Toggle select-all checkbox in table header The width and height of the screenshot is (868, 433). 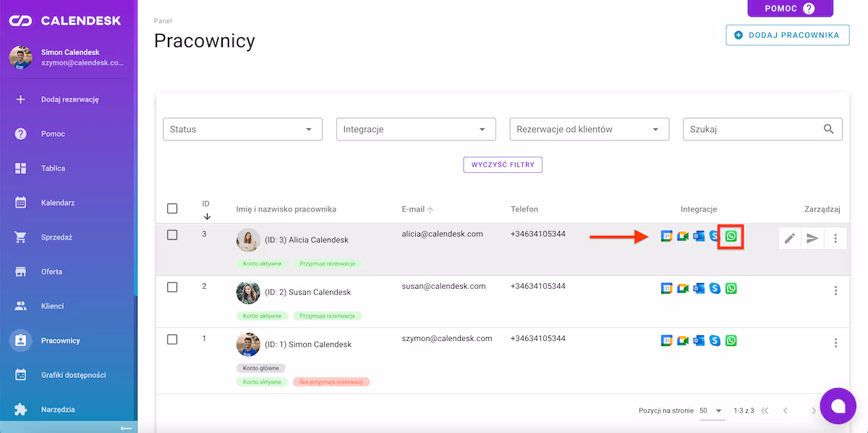click(172, 209)
